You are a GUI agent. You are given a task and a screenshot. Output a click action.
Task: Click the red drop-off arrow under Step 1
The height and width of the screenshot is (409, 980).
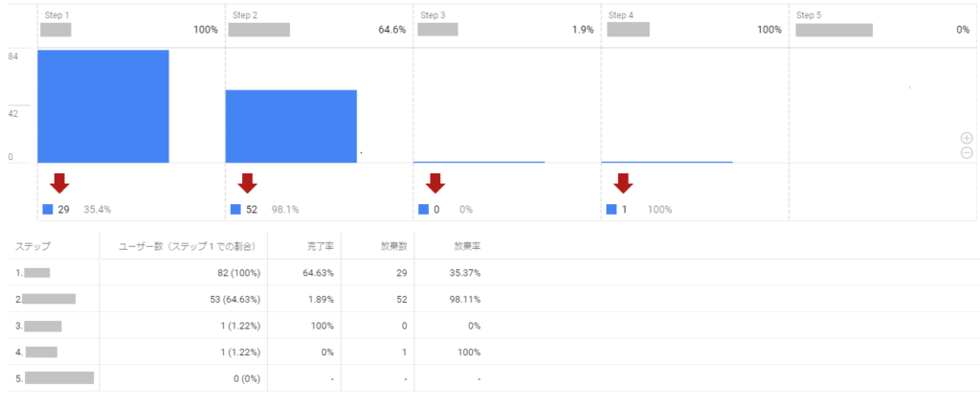(59, 183)
